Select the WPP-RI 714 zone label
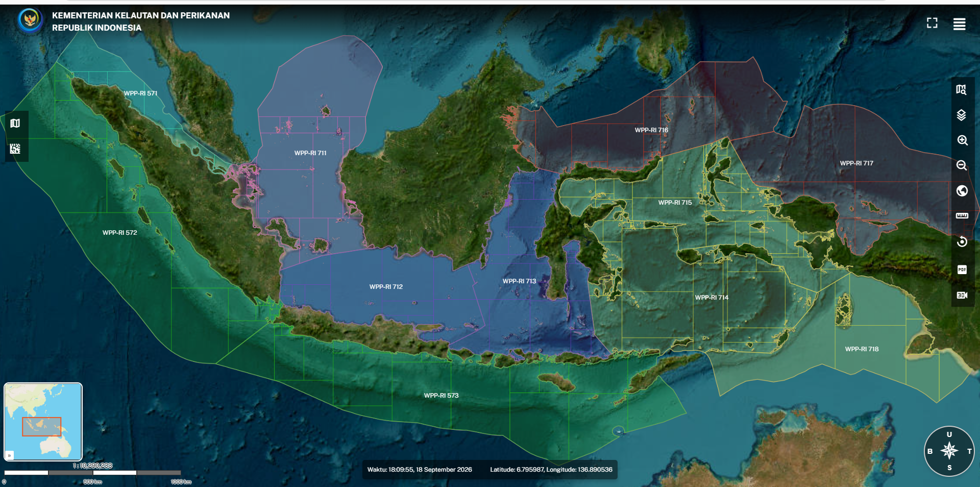This screenshot has height=487, width=980. click(x=712, y=298)
